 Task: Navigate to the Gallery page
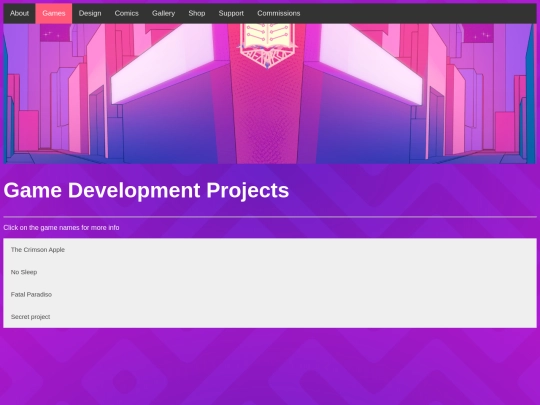point(164,13)
